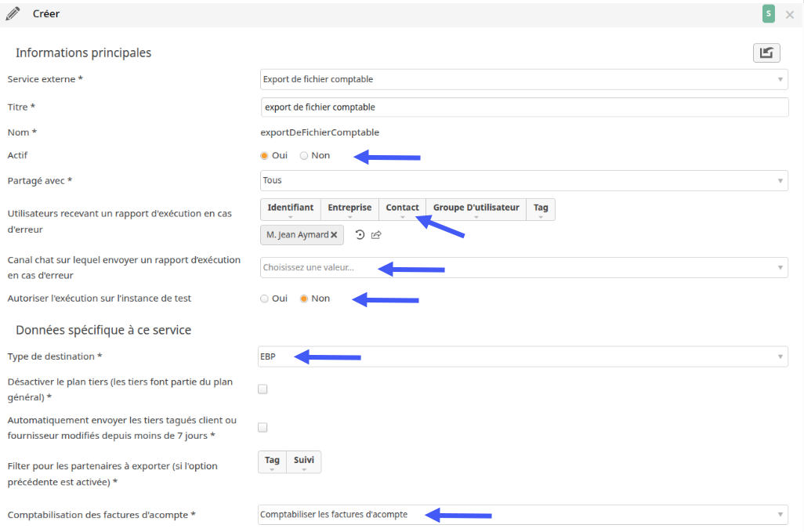The height and width of the screenshot is (532, 804).
Task: Click the Données spécifique à ce service heading
Action: click(x=103, y=330)
